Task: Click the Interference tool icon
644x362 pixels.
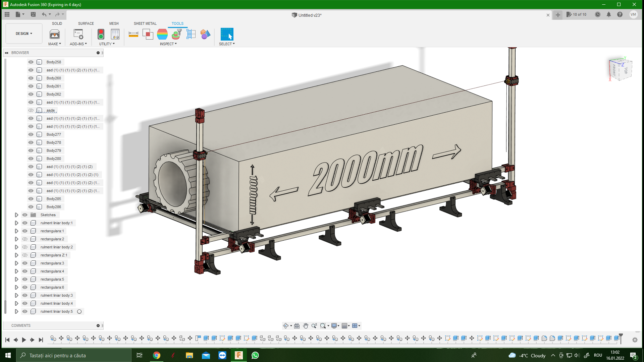Action: point(148,34)
